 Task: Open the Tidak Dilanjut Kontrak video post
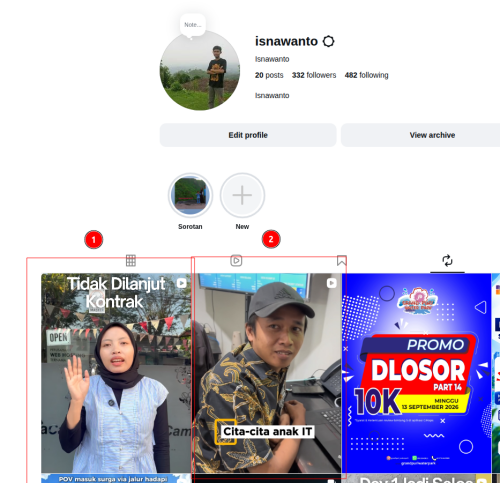point(116,373)
